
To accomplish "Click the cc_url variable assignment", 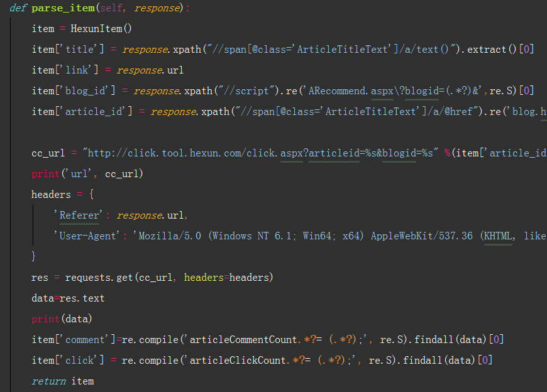I will click(48, 153).
